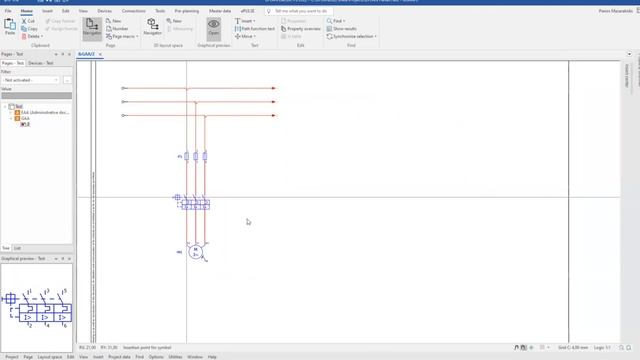Click the Grid C 4.00 mm status entry
Screen dimensions: 640x360
pos(573,348)
